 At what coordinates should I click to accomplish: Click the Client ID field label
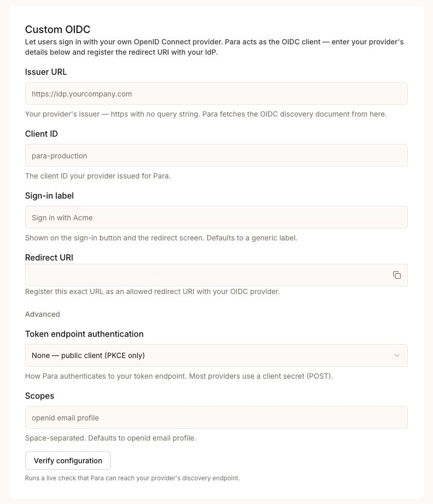click(41, 134)
